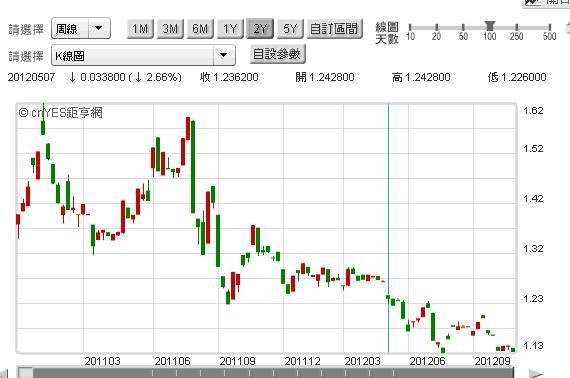
Task: Select the 3M time range button
Action: [x=170, y=28]
